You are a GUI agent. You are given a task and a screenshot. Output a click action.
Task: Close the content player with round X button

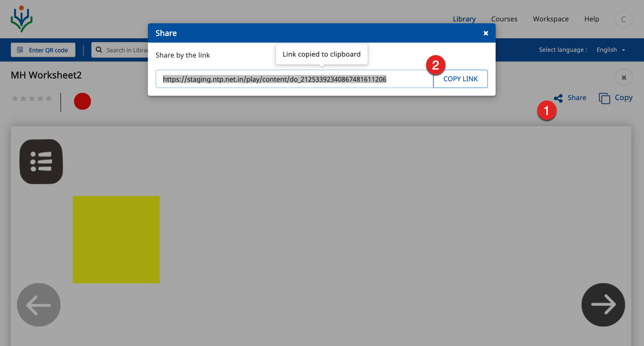tap(624, 77)
